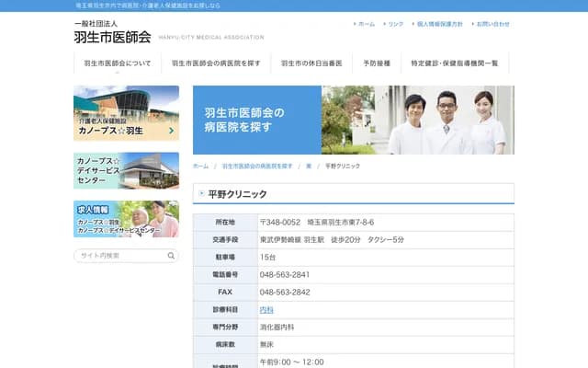
Task: Open the 羽生市医師会について menu
Action: (118, 63)
